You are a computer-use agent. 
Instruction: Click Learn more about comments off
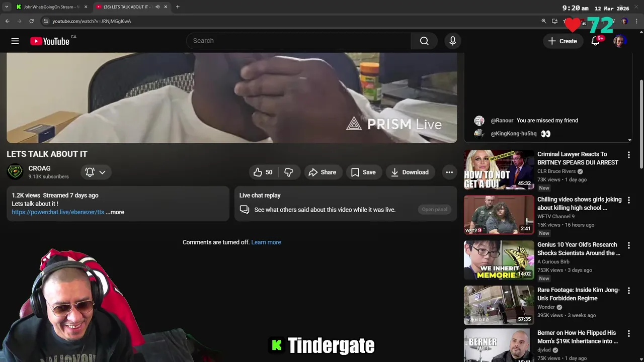266,242
